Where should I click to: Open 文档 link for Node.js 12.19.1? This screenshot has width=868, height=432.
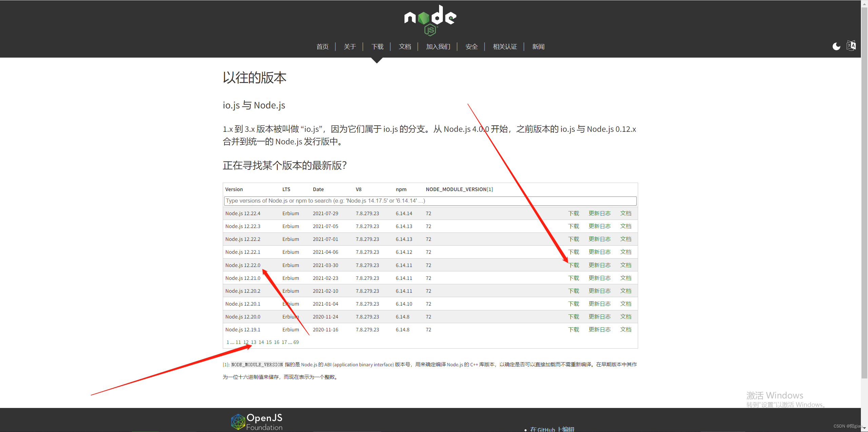point(626,330)
